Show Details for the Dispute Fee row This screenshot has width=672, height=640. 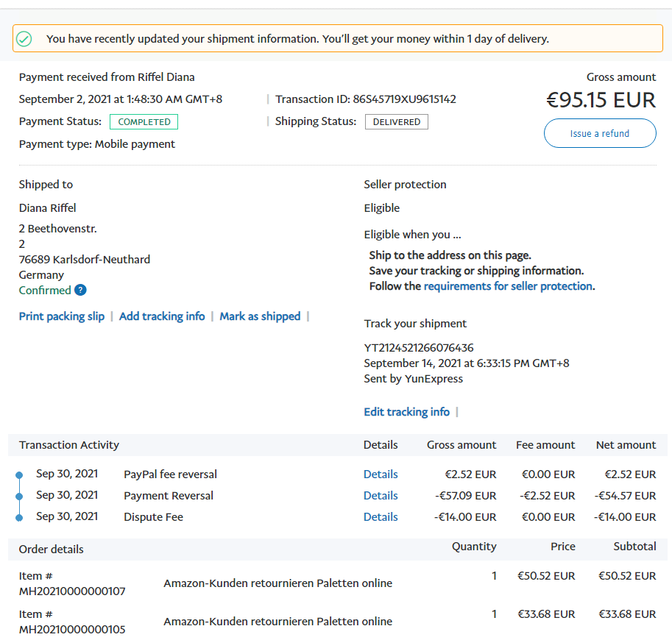(381, 517)
